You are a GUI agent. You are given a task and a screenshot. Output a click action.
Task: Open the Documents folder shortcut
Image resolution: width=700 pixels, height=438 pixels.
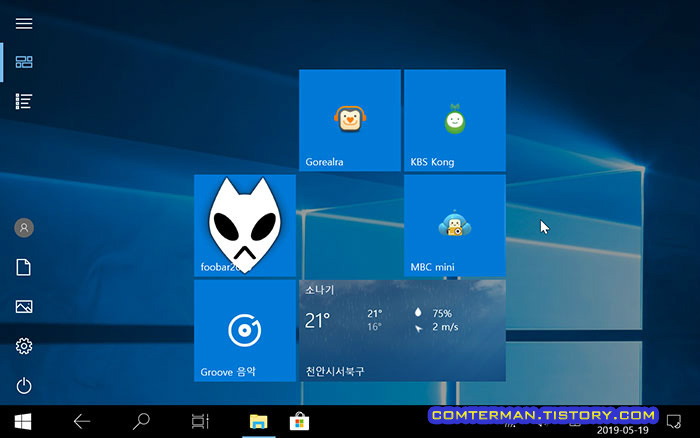pyautogui.click(x=24, y=267)
